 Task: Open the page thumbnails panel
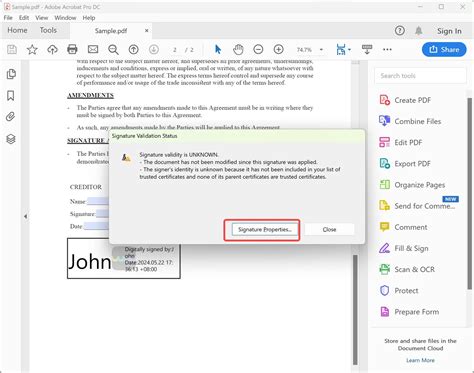coord(11,74)
